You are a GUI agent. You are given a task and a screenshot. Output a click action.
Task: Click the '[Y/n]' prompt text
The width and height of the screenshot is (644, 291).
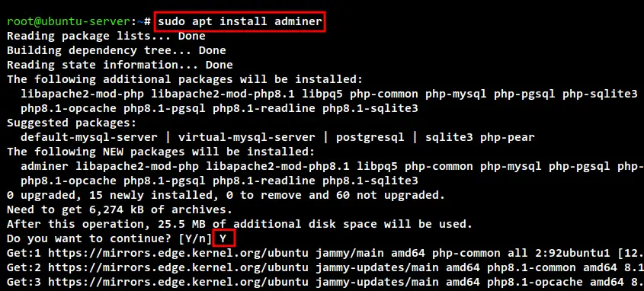pyautogui.click(x=195, y=239)
